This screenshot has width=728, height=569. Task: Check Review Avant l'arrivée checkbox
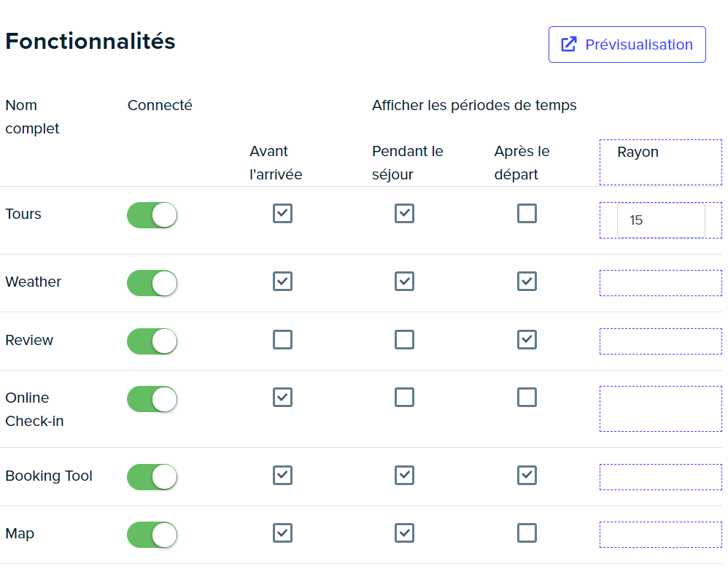point(283,339)
